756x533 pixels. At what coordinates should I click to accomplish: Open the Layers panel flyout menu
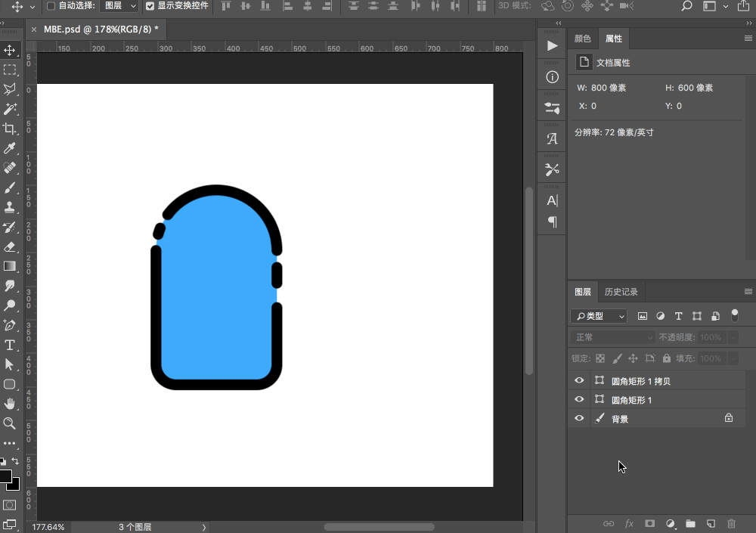click(748, 291)
